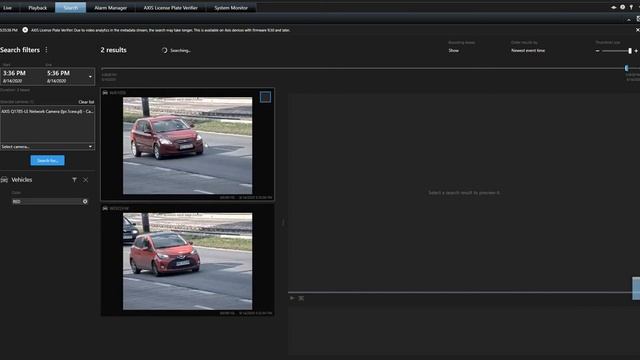The height and width of the screenshot is (360, 640).
Task: Decrease thumbnail size with minus button
Action: [598, 51]
